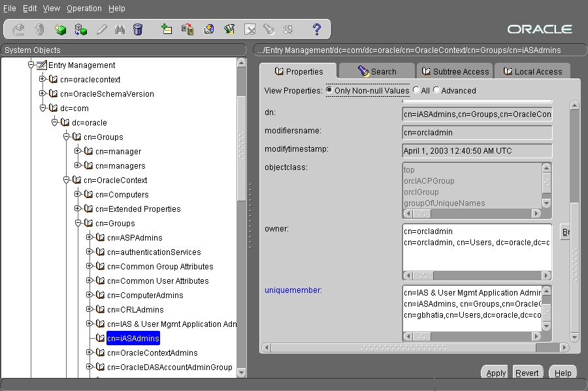Select the Advanced view properties radio
Image resolution: width=588 pixels, height=391 pixels.
click(436, 90)
